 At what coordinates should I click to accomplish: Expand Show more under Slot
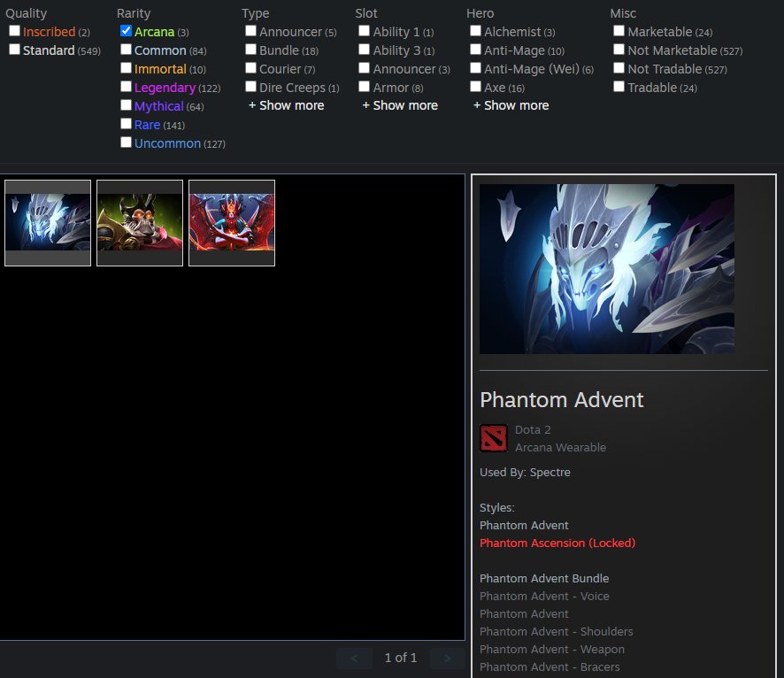400,105
